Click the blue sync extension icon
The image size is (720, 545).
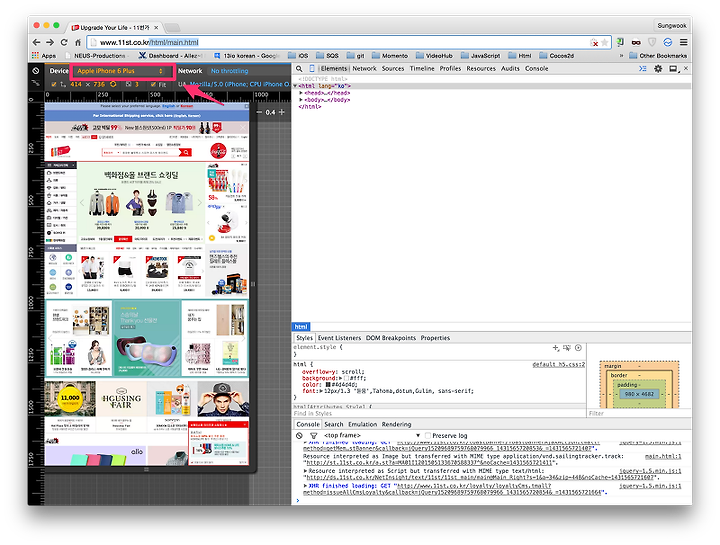click(x=668, y=42)
